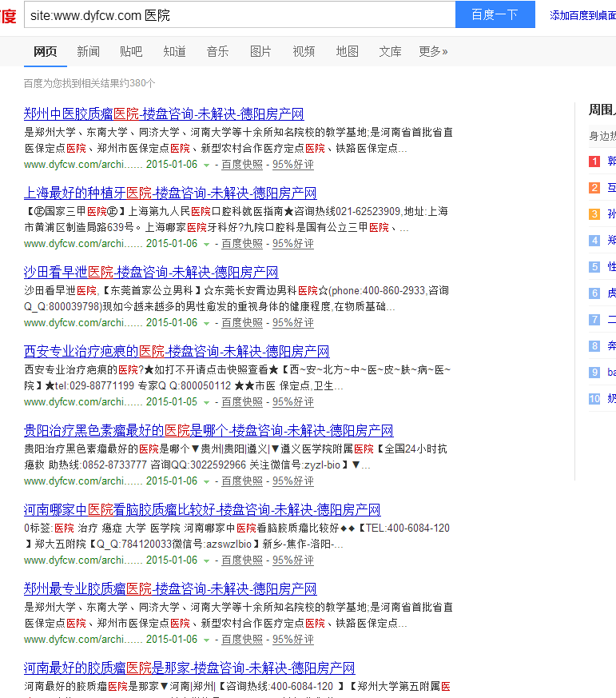Expand URL dropdown arrow for 沙田看早泄医院 result

(206, 324)
